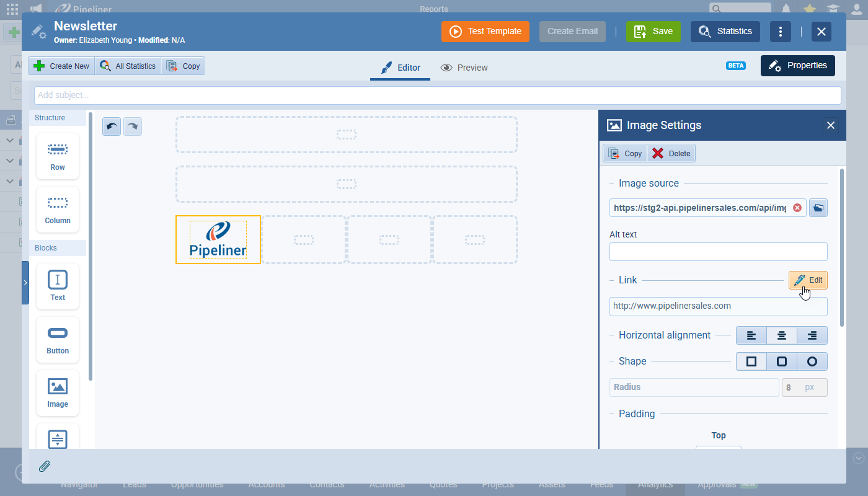Select the circle image shape
This screenshot has height=496, width=868.
812,361
